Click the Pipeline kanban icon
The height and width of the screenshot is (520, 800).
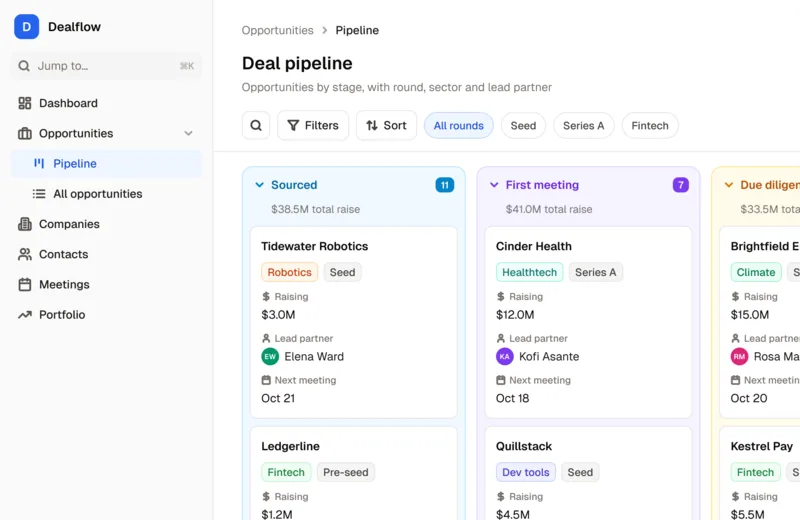[x=39, y=163]
